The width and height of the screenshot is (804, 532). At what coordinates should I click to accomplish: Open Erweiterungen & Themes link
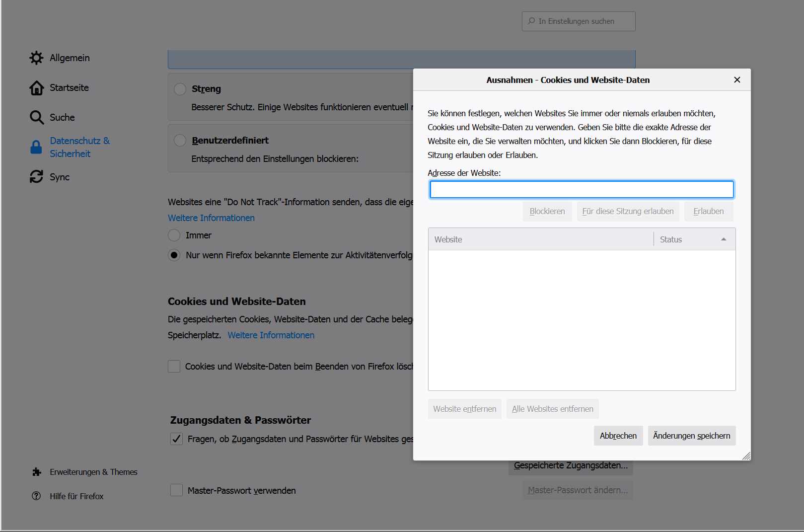[x=93, y=472]
